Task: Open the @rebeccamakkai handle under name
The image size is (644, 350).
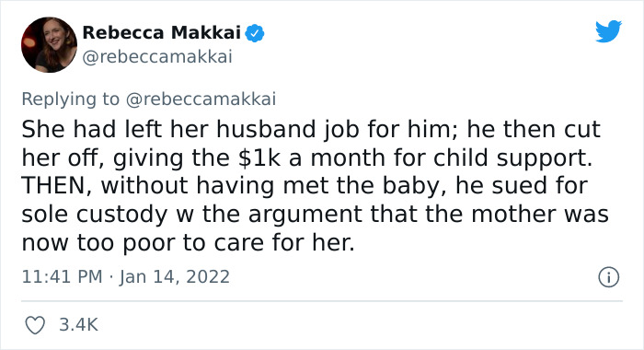Action: click(x=157, y=57)
